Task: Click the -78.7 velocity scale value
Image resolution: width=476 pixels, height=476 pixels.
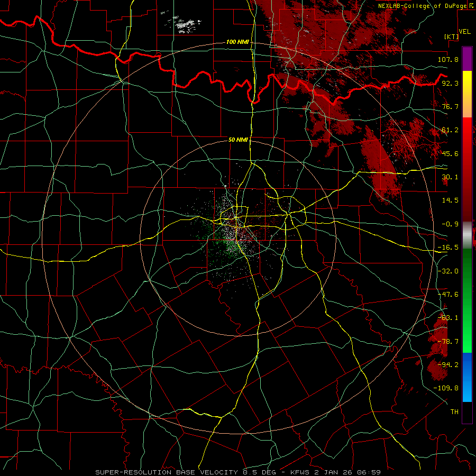Action: 448,342
